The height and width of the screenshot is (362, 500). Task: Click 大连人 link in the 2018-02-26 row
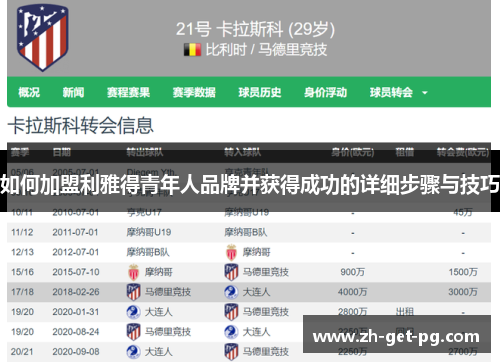(x=256, y=292)
